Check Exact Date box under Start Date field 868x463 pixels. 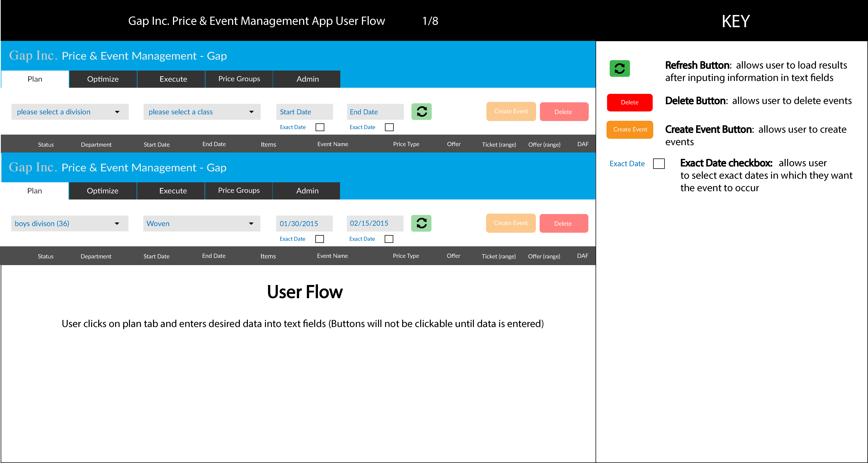(x=320, y=127)
